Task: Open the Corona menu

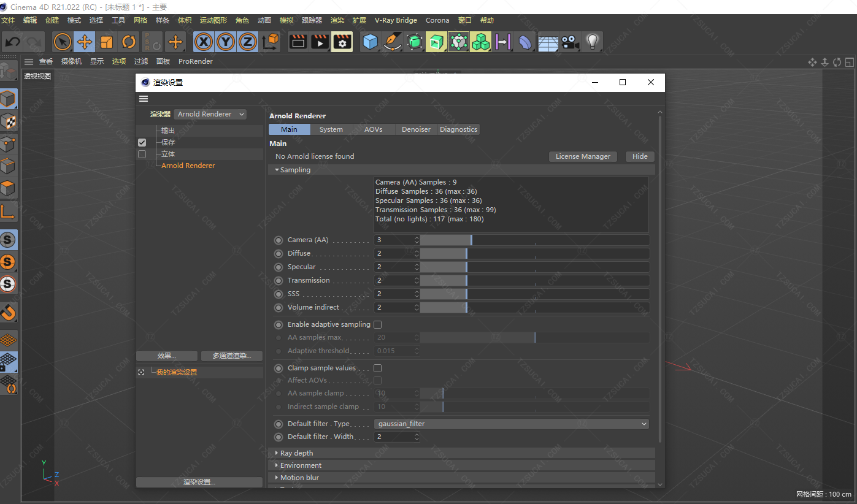Action: 437,20
